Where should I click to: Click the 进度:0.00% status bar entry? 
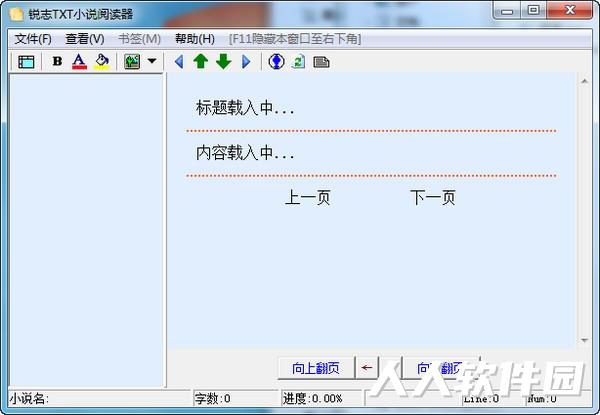[x=321, y=399]
